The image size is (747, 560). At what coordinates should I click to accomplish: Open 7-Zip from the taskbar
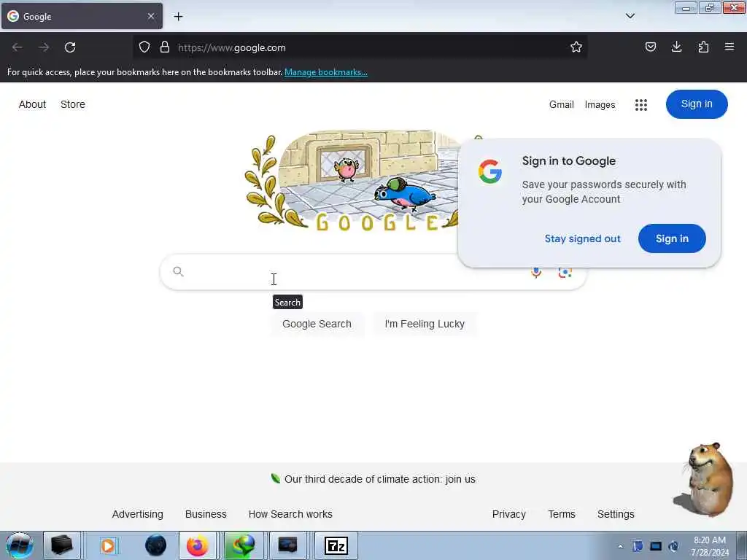(336, 545)
